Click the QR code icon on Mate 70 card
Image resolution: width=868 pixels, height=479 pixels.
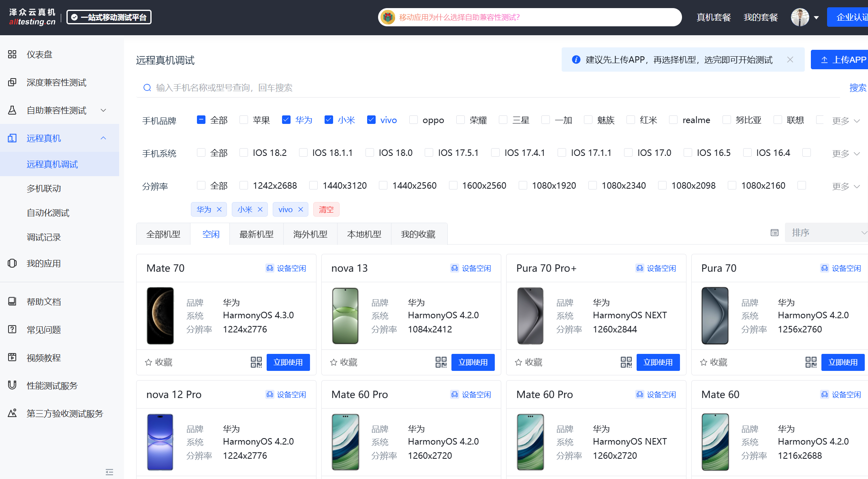tap(256, 362)
